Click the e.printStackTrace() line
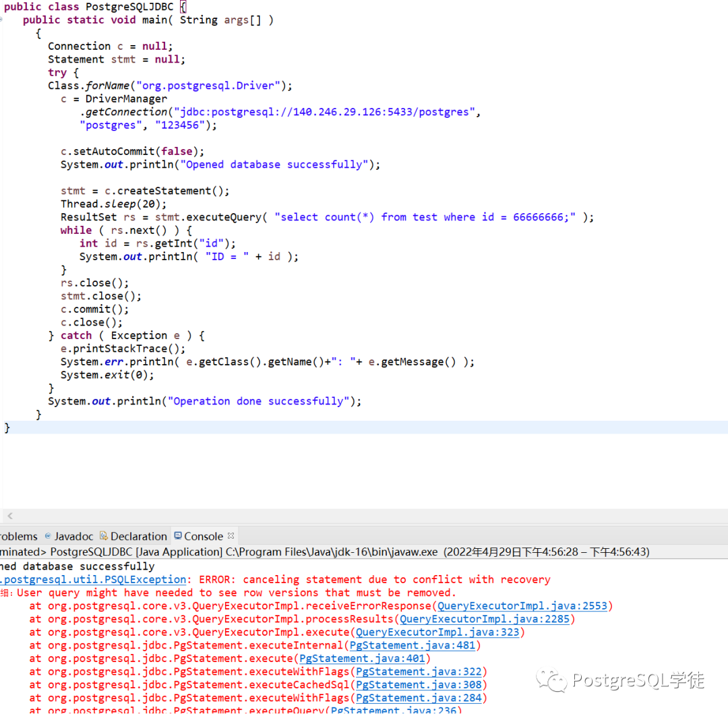728x714 pixels. (123, 349)
